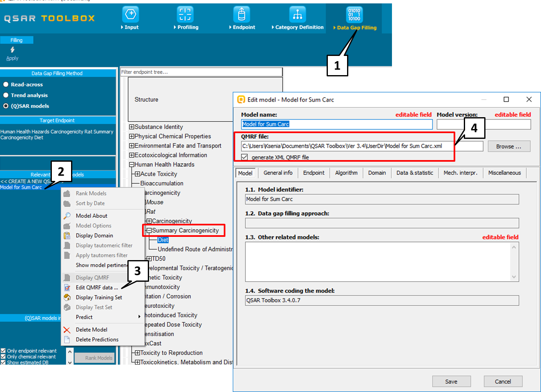Open the Endpoint stage icon
Screen dimensions: 541x392
pos(242,14)
